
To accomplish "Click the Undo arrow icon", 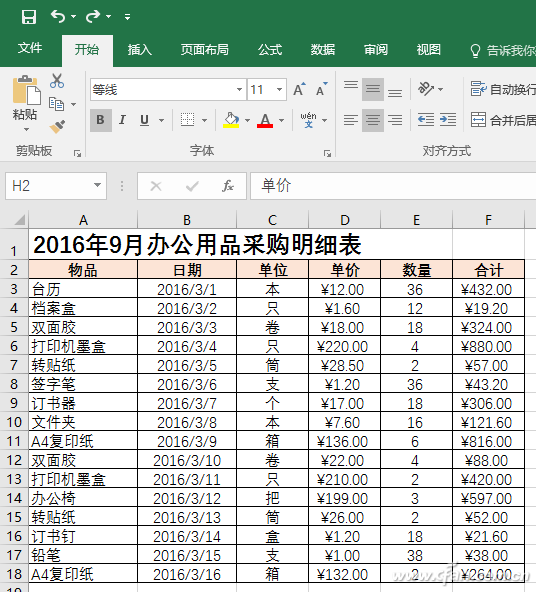I will coord(59,17).
